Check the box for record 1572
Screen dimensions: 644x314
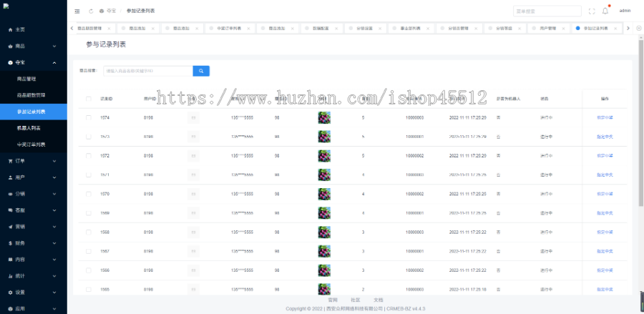(88, 156)
